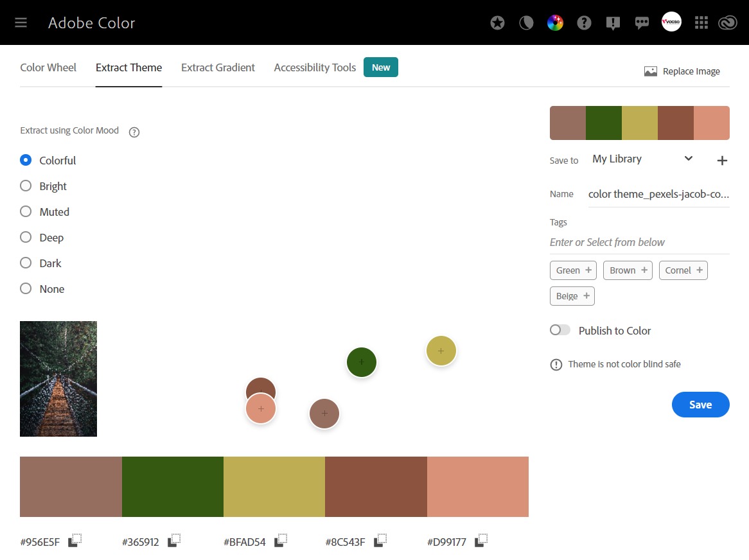
Task: Open the Color Wheel tab
Action: 48,67
